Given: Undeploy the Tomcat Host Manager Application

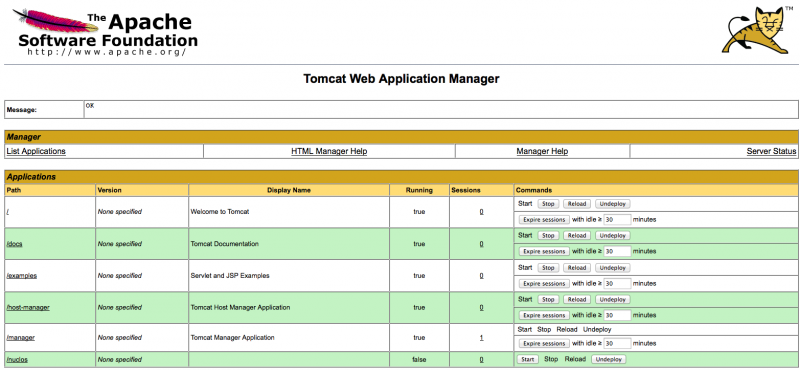Looking at the screenshot, I should click(613, 300).
